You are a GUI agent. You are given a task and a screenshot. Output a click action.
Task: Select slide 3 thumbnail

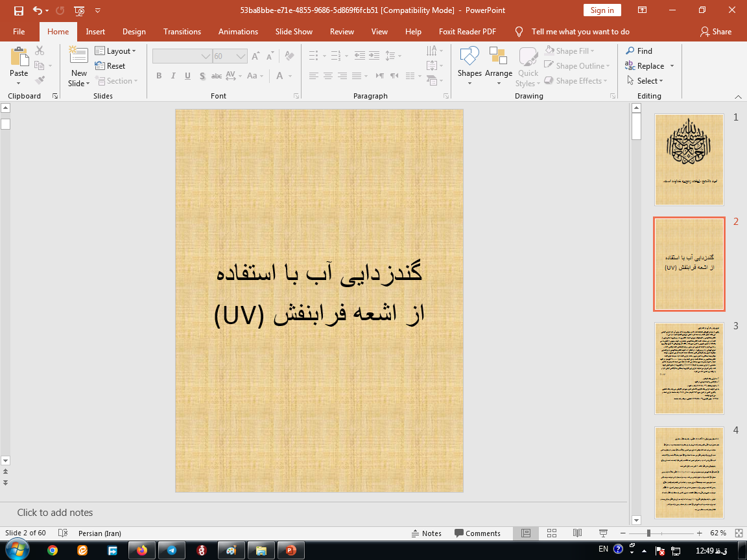click(689, 368)
